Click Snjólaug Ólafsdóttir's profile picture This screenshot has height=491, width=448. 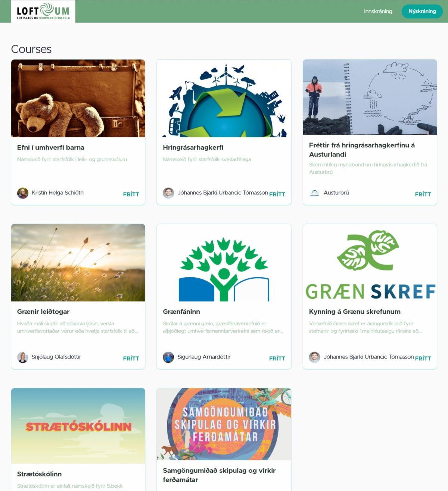23,357
